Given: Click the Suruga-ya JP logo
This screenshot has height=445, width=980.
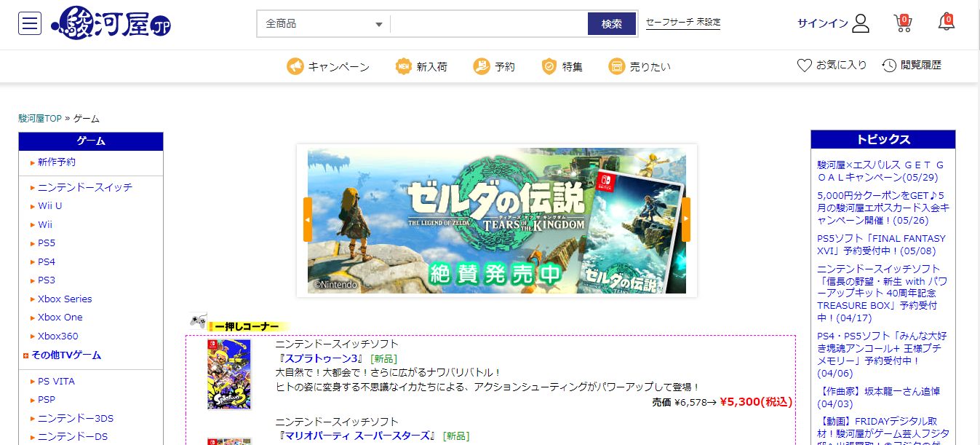Looking at the screenshot, I should click(111, 23).
